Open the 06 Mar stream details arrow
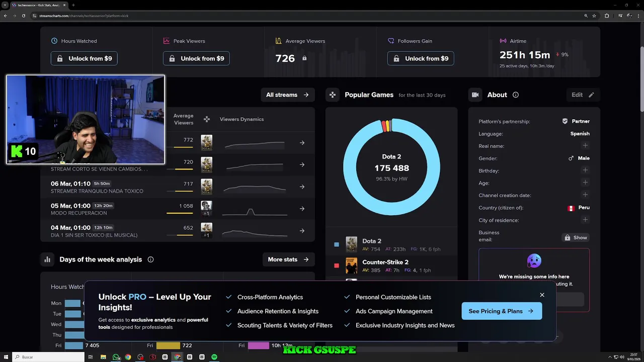 tap(302, 187)
